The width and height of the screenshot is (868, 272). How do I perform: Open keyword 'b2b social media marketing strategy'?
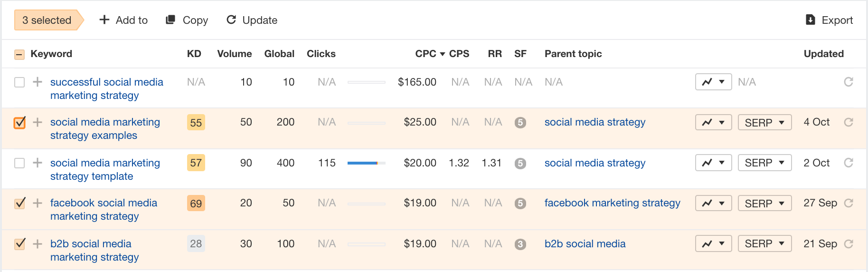(x=94, y=251)
